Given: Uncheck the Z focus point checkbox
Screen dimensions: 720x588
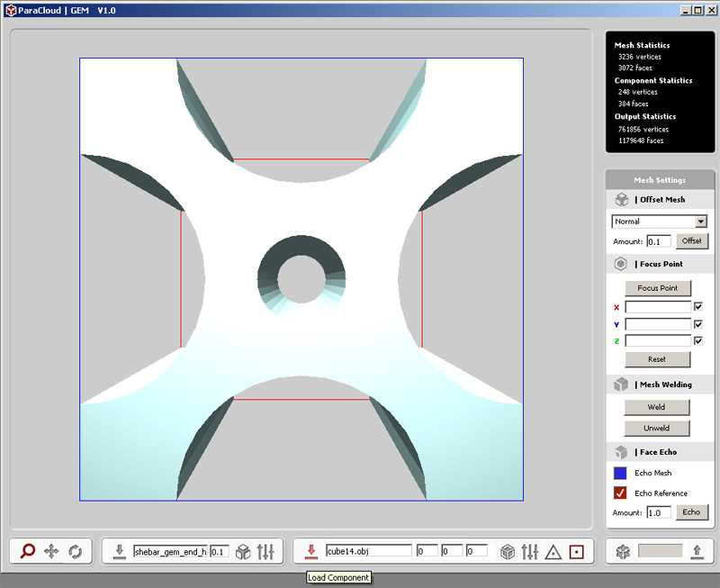Looking at the screenshot, I should click(x=698, y=340).
